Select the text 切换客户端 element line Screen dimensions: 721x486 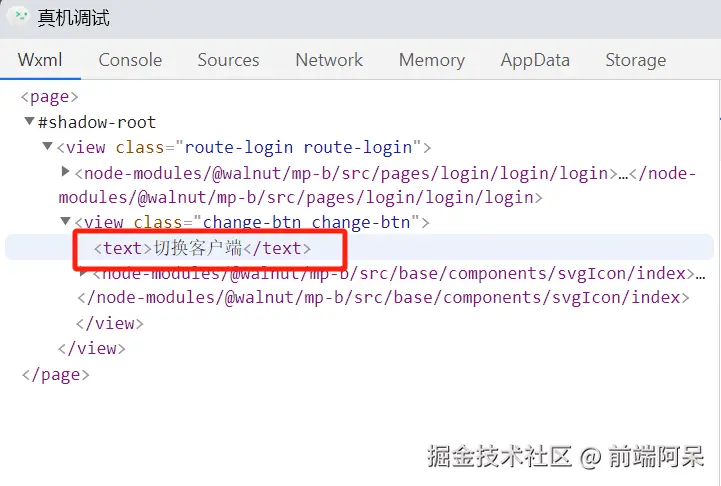pos(202,248)
